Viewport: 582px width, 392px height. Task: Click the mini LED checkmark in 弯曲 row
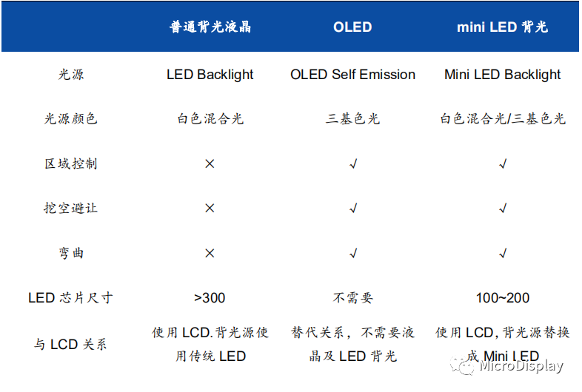503,253
